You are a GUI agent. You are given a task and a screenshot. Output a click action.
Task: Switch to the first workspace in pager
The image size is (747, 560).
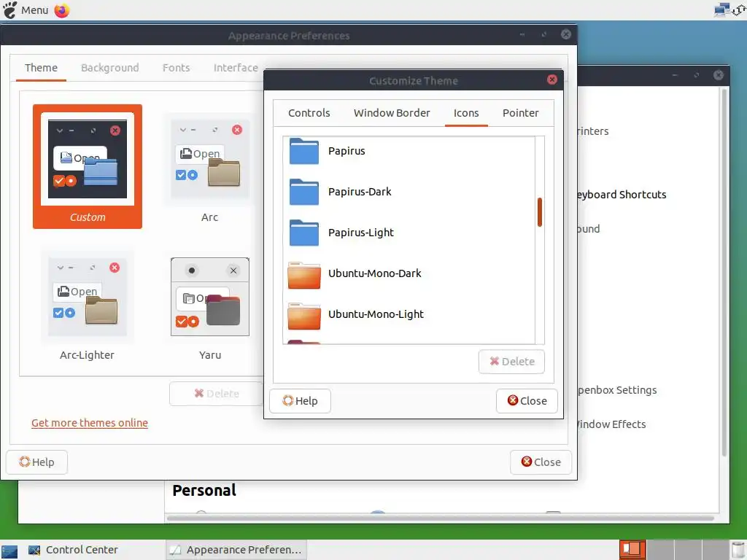coord(632,550)
